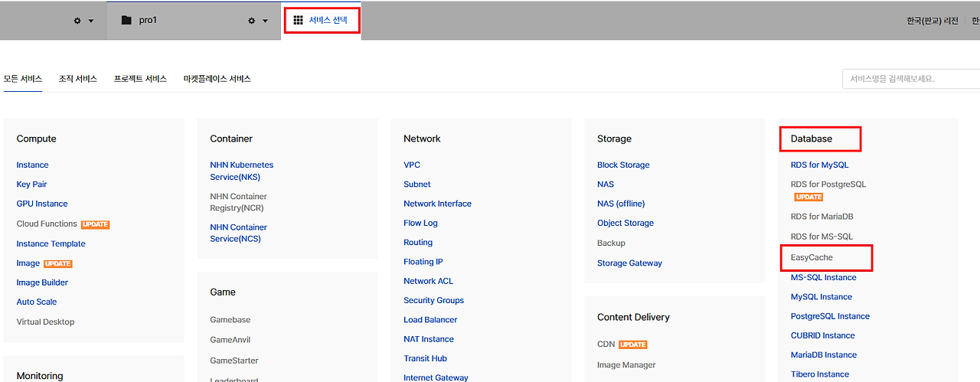Open the Subnet service
Viewport: 980px width, 382px height.
(417, 184)
